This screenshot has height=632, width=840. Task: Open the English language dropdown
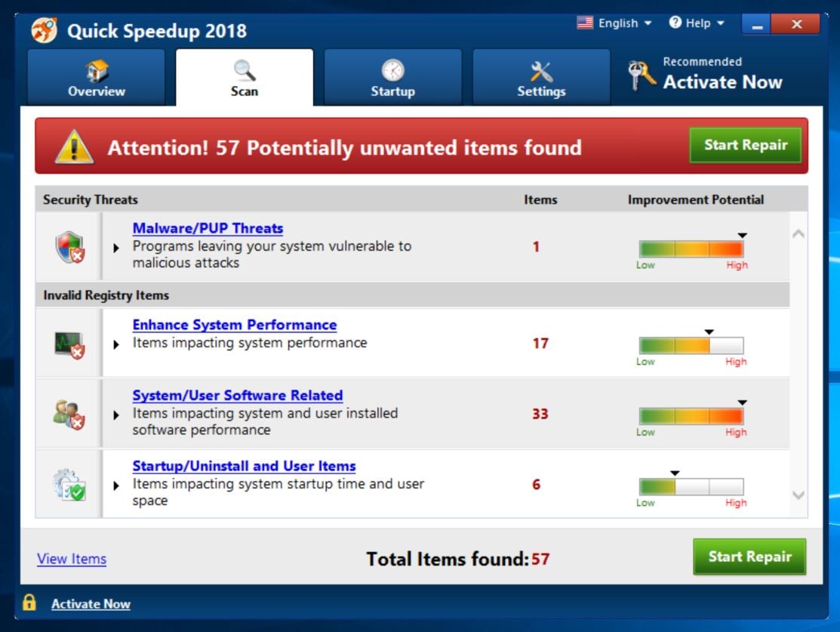624,23
